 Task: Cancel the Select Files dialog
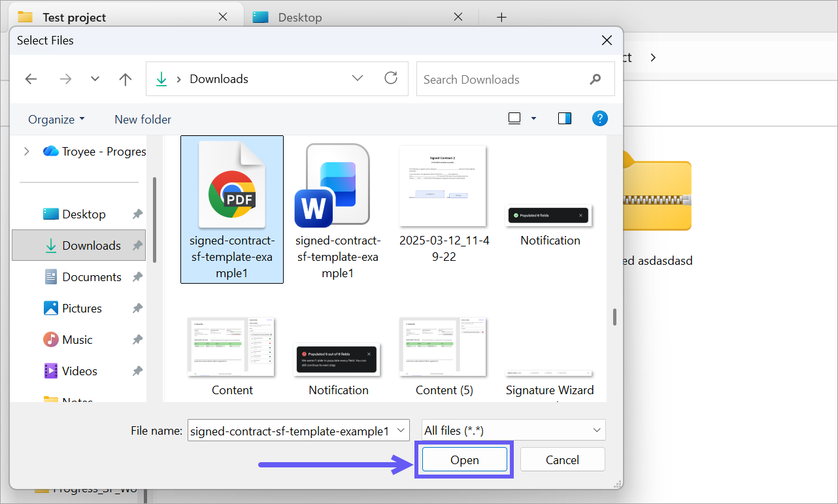pyautogui.click(x=562, y=459)
